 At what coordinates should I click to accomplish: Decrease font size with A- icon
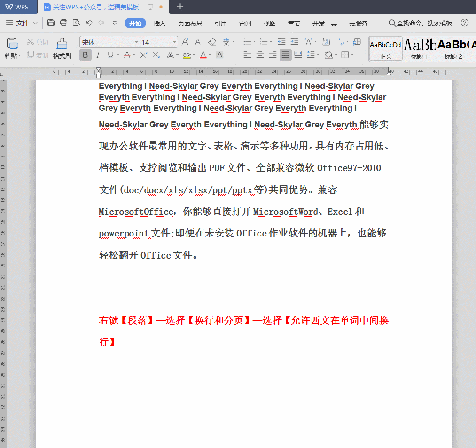click(198, 42)
